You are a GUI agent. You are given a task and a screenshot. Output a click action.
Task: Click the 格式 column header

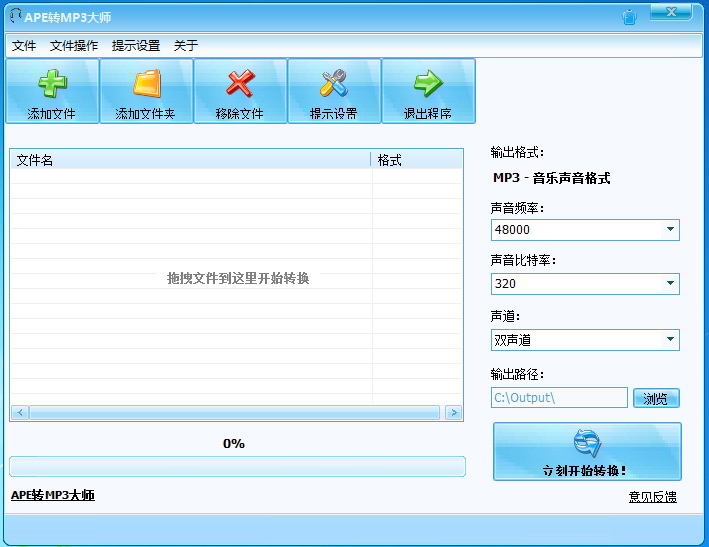coord(417,160)
